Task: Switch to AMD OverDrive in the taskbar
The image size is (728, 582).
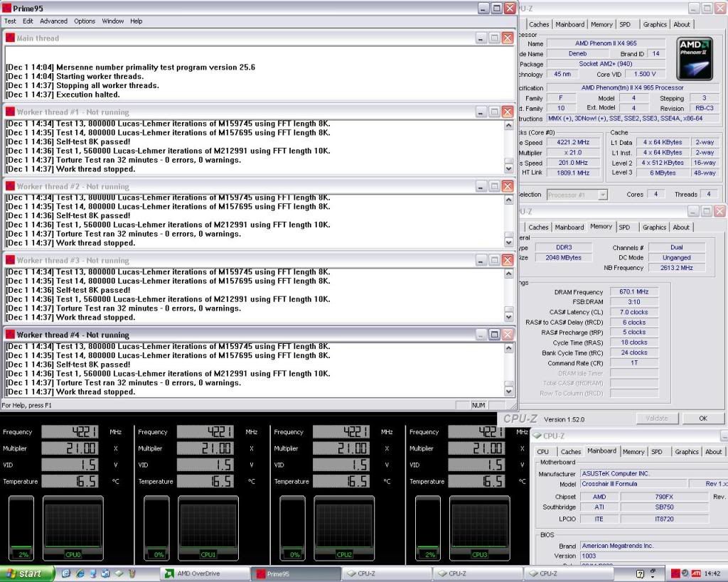Action: [x=203, y=573]
